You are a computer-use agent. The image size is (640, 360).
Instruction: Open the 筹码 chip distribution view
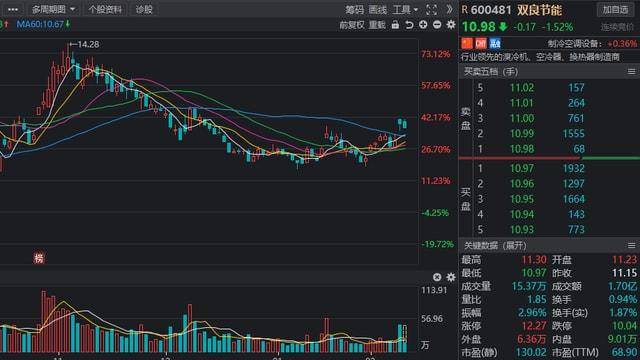354,9
